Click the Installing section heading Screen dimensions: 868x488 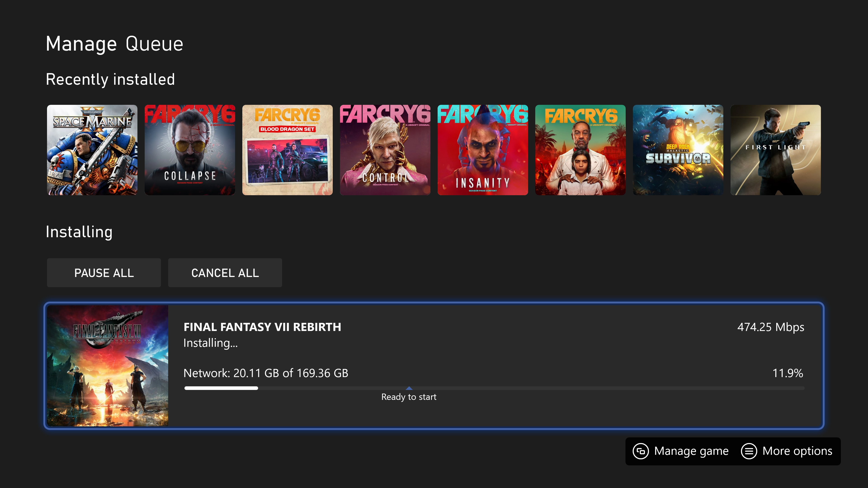(79, 232)
